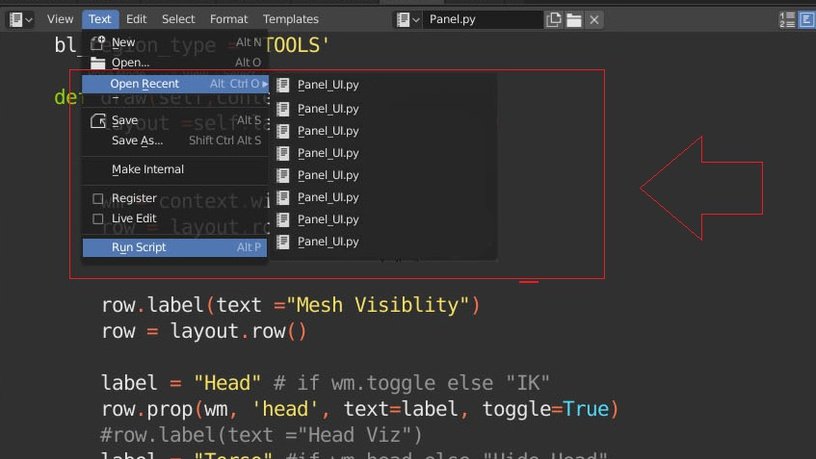
Task: Click the Panel.py text name field
Action: coord(482,20)
